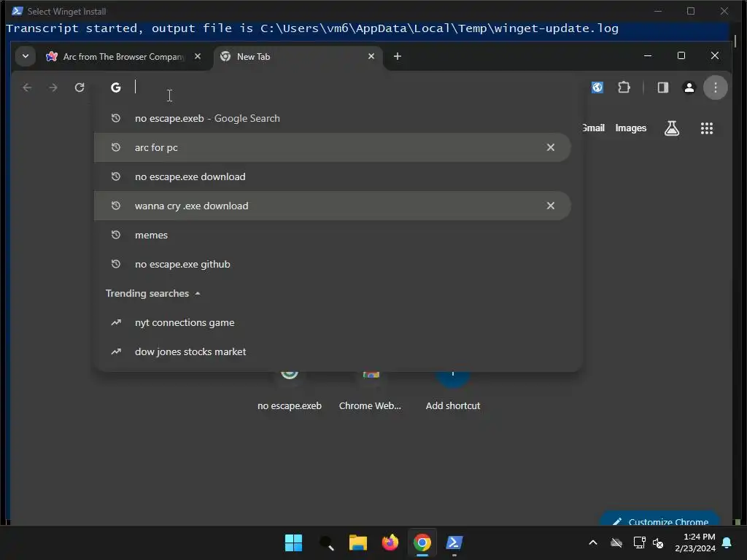Click the Select Winget Install title bar icon
Viewport: 747px width, 560px height.
pos(18,11)
